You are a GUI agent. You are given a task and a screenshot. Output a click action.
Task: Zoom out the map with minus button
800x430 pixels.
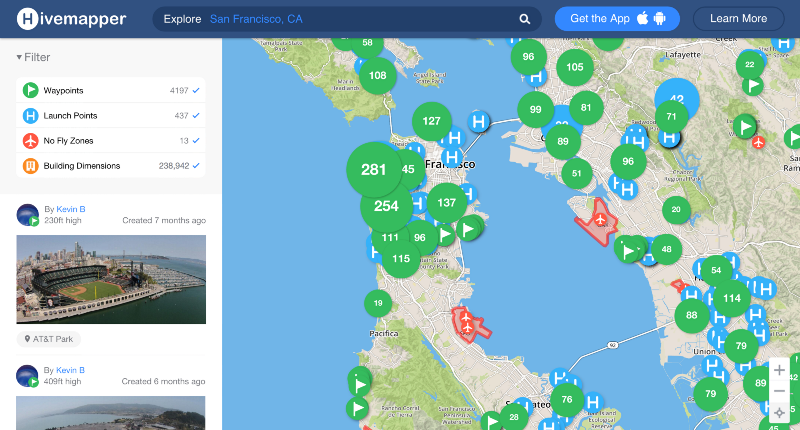[779, 391]
